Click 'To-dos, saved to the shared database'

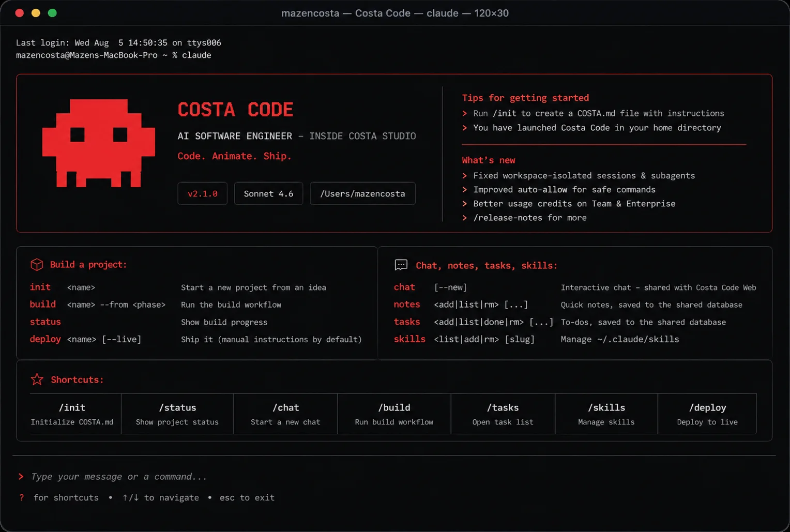[643, 322]
